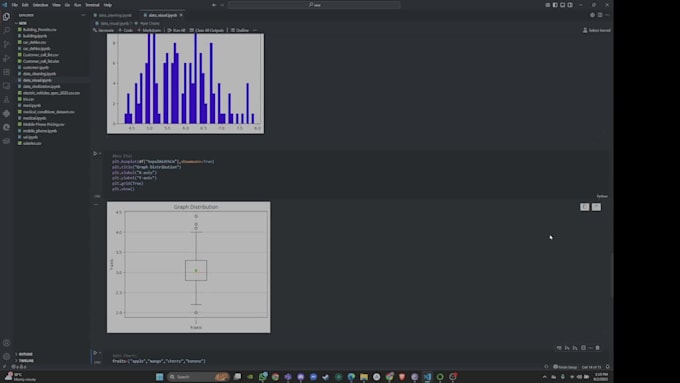
Task: Open the Python extension sidebar icon
Action: tap(7, 113)
